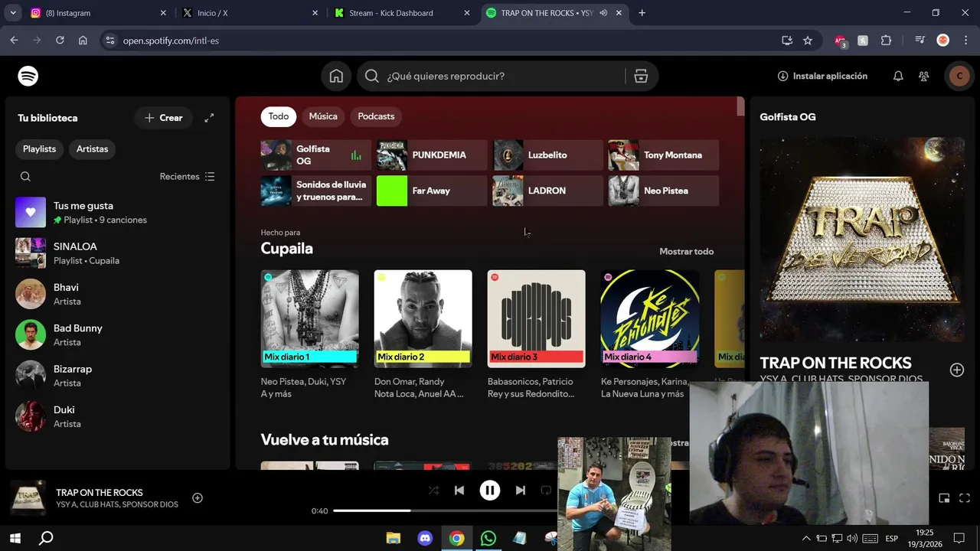Viewport: 980px width, 551px height.
Task: Open Bad Bunny artist in library
Action: [118, 334]
